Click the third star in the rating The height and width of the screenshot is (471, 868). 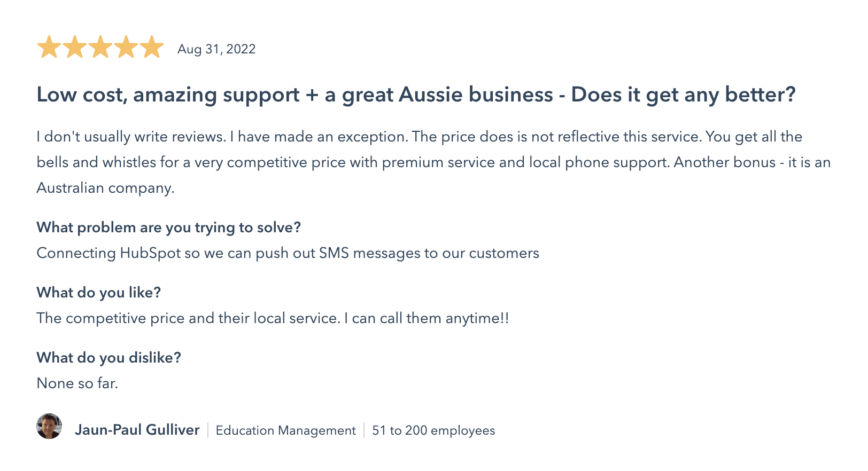(x=100, y=48)
